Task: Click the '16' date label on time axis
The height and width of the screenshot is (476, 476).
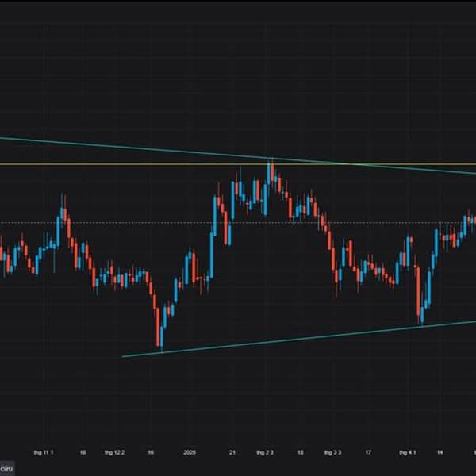Action: point(151,453)
